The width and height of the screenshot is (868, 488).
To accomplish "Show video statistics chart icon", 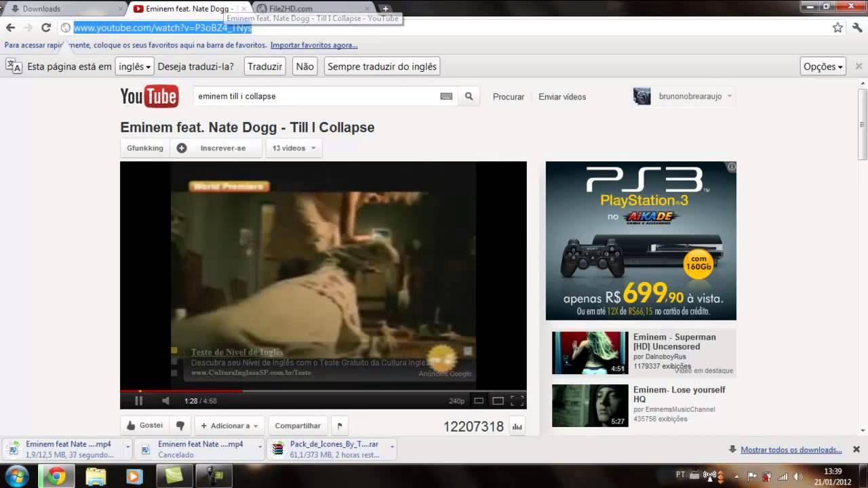I will tap(517, 426).
